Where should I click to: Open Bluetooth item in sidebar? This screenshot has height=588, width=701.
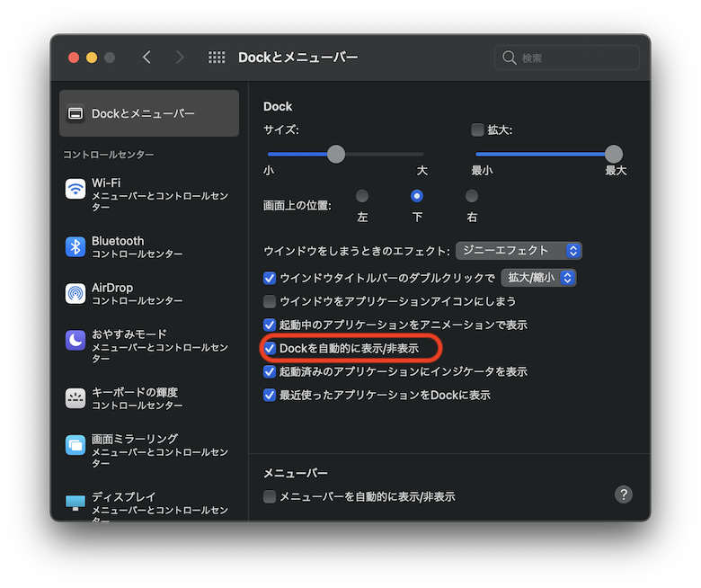(149, 247)
